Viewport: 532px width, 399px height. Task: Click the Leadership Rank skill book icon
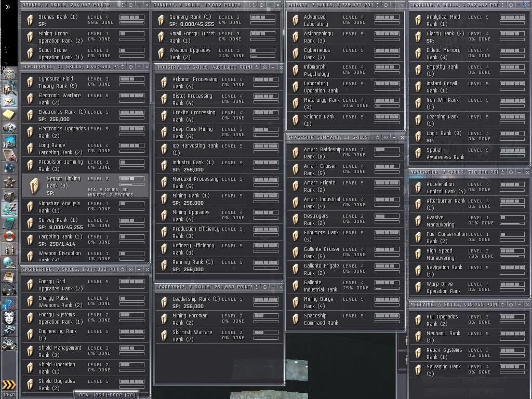tap(164, 302)
